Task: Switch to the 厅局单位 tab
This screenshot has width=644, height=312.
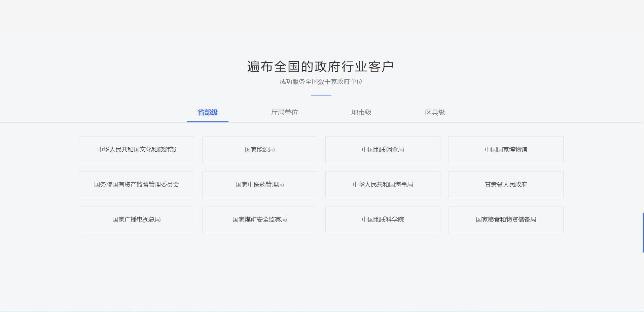Action: tap(284, 112)
